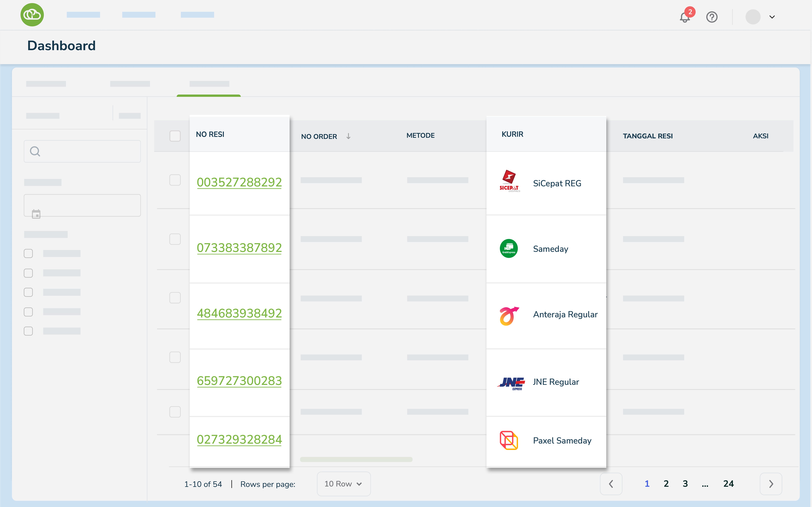Open resi number 659727300283 link
The image size is (812, 507).
[239, 381]
